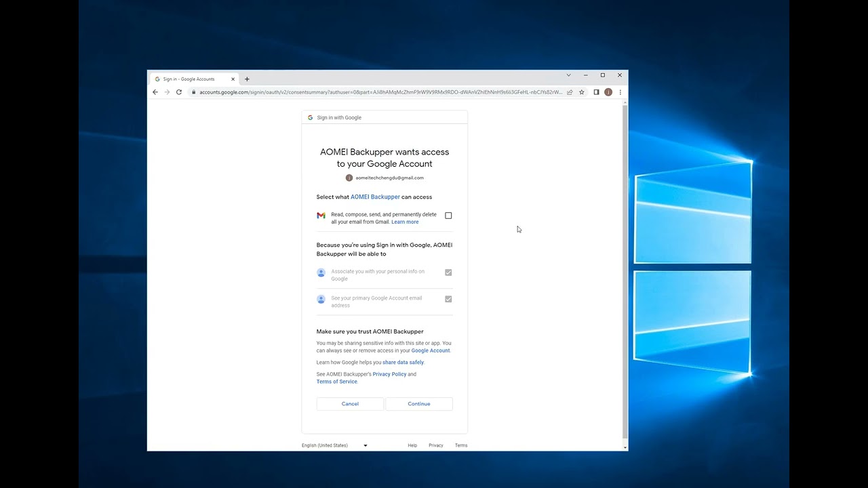Click the profile icon beside Associate you
This screenshot has width=868, height=488.
pos(321,272)
